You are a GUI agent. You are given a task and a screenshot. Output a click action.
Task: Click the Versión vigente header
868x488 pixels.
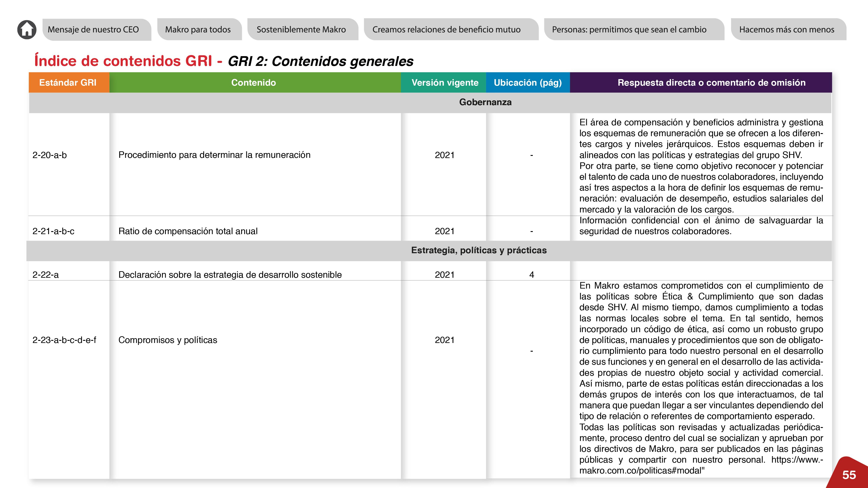pos(445,83)
